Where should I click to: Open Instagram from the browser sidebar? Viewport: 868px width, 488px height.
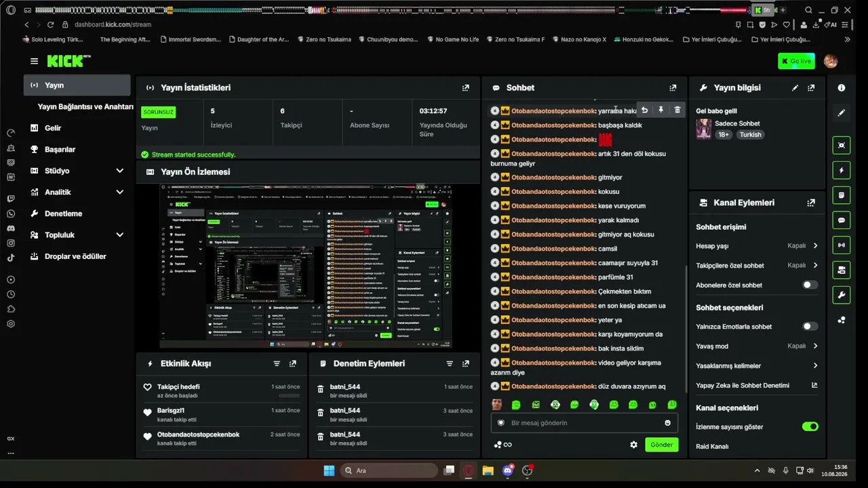[11, 243]
